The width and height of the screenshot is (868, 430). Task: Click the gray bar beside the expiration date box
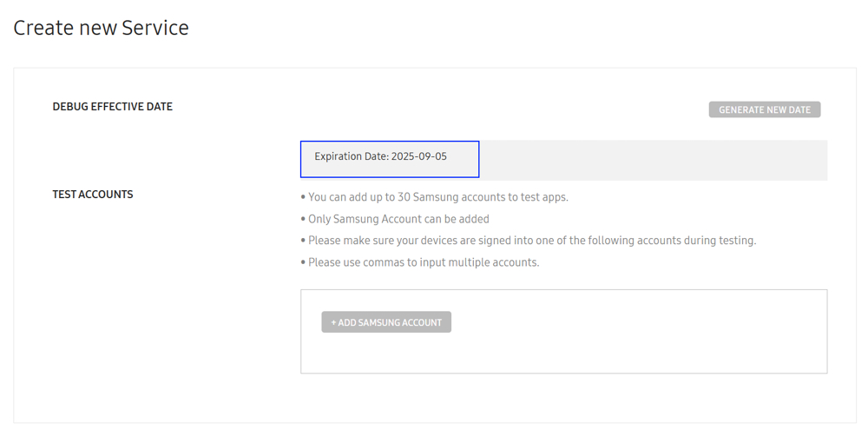[x=654, y=160]
